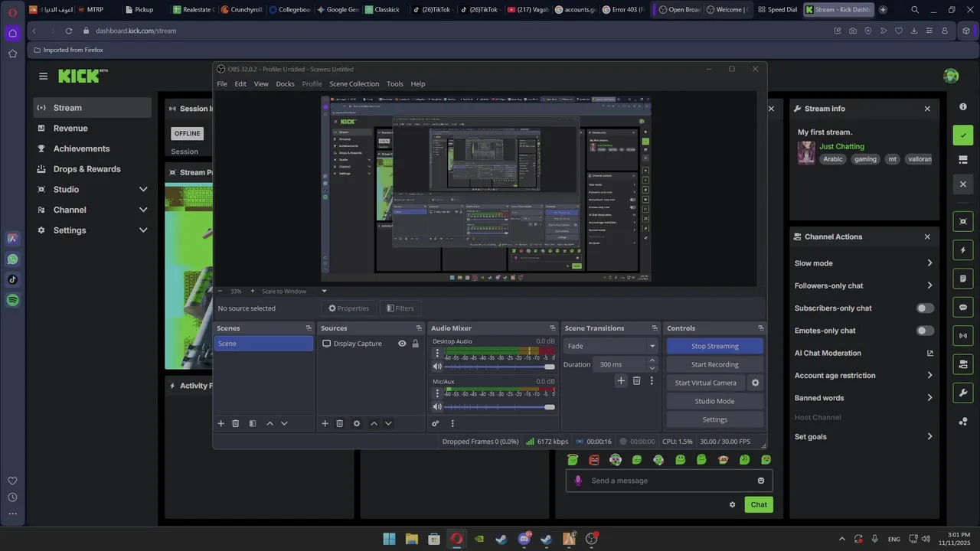Toggle Subscribers-only chat switch
The height and width of the screenshot is (551, 980).
tap(926, 308)
